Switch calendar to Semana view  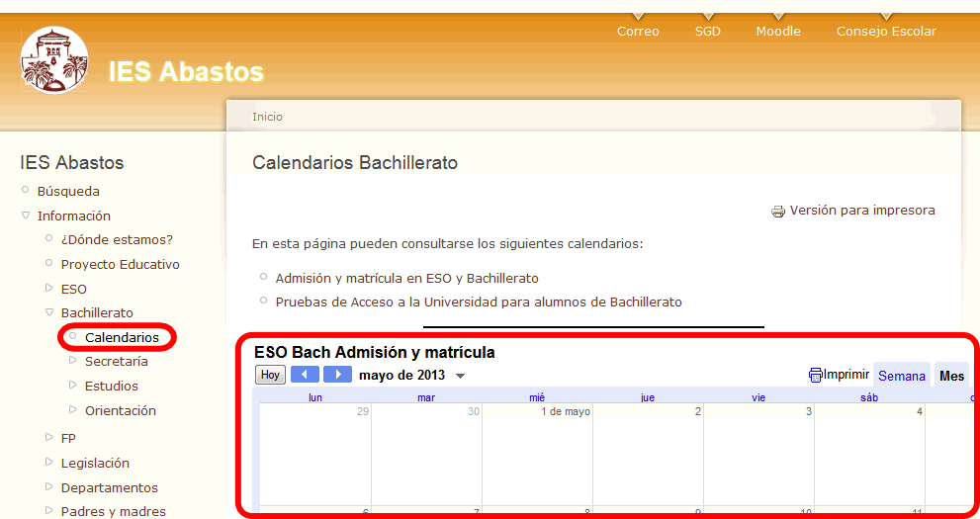(901, 376)
